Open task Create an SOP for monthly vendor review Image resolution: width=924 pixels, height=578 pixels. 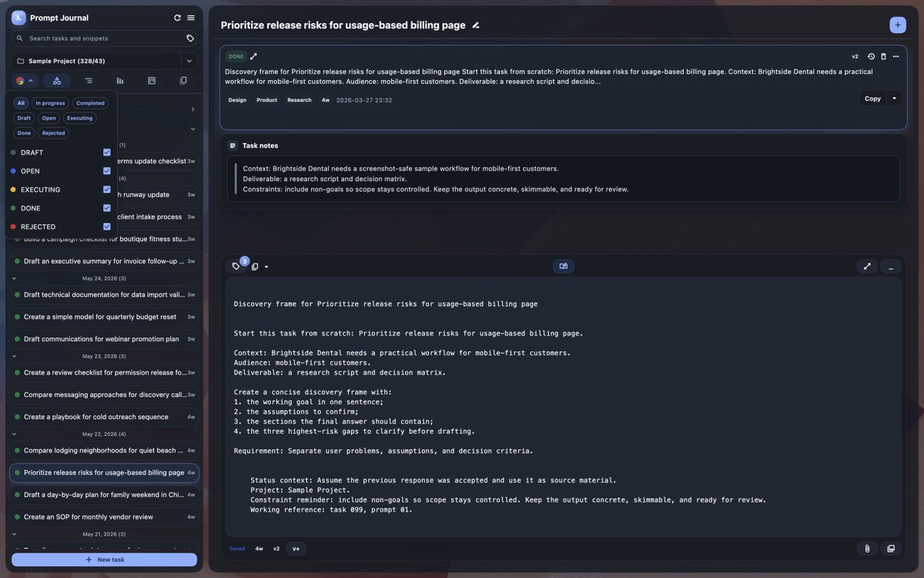104,517
